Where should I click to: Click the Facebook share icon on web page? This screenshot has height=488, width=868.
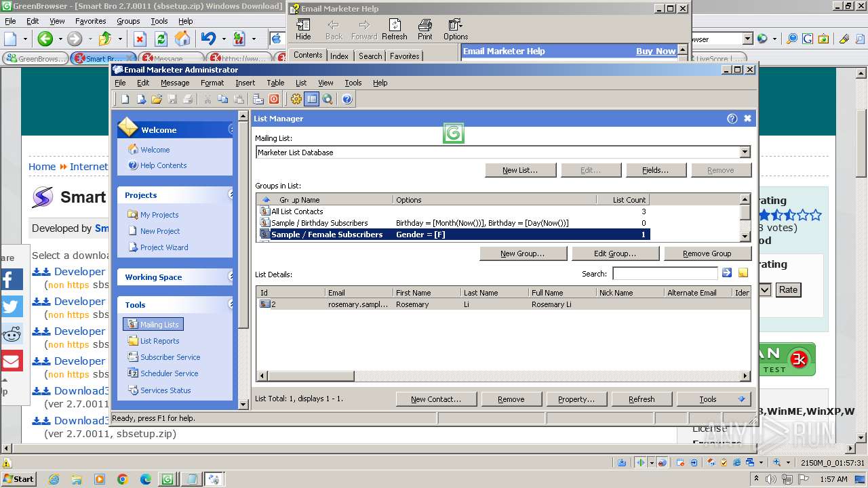coord(12,279)
